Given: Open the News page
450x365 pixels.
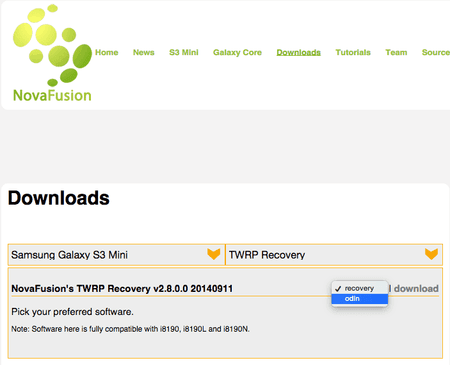Looking at the screenshot, I should click(144, 52).
